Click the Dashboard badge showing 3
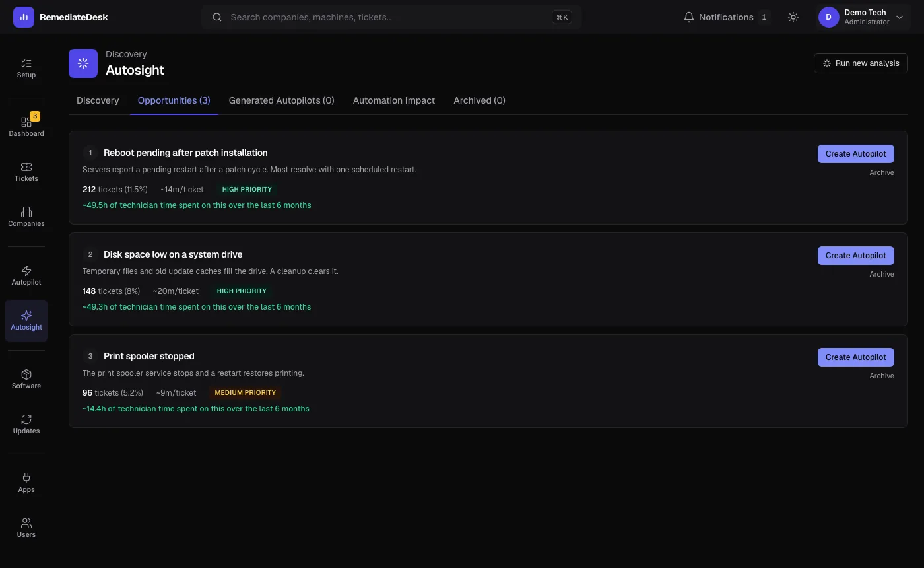The width and height of the screenshot is (924, 568). click(x=35, y=116)
